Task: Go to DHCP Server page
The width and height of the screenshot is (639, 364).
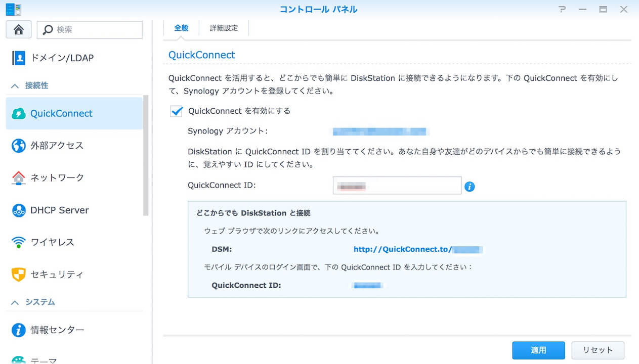Action: (74, 210)
